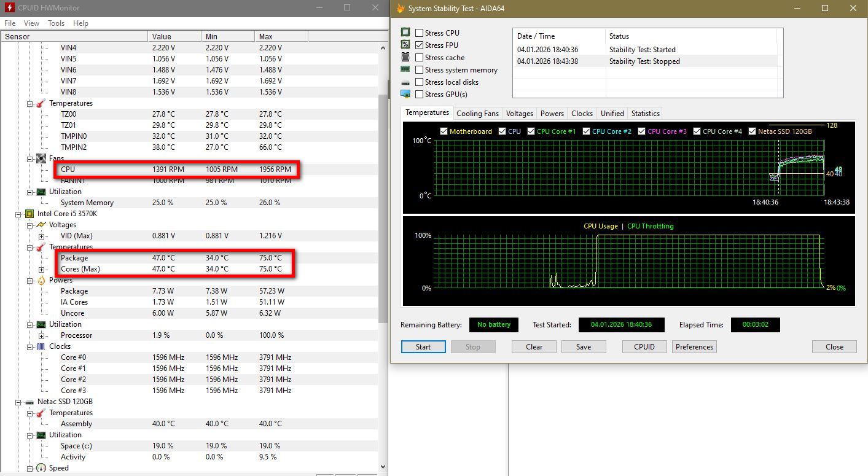This screenshot has height=476, width=868.
Task: Click the Max column header in HWMonitor
Action: (281, 36)
